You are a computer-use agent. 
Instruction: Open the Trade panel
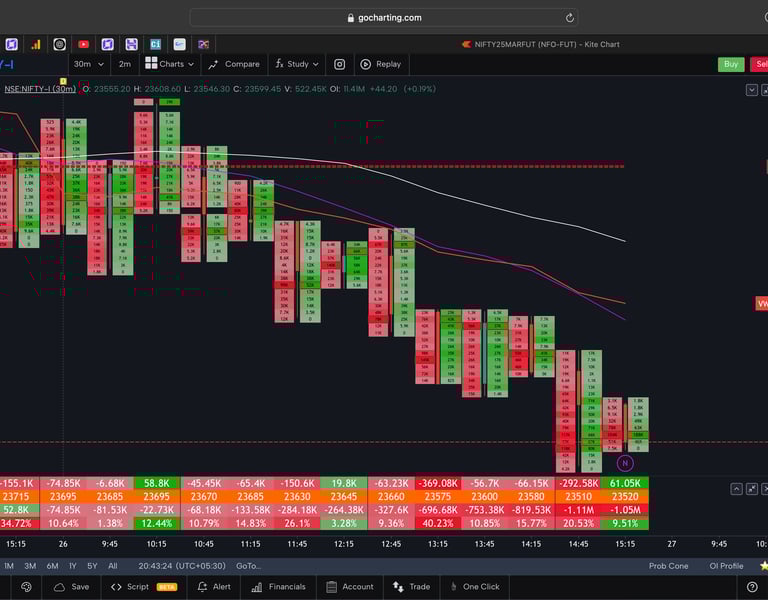point(411,587)
